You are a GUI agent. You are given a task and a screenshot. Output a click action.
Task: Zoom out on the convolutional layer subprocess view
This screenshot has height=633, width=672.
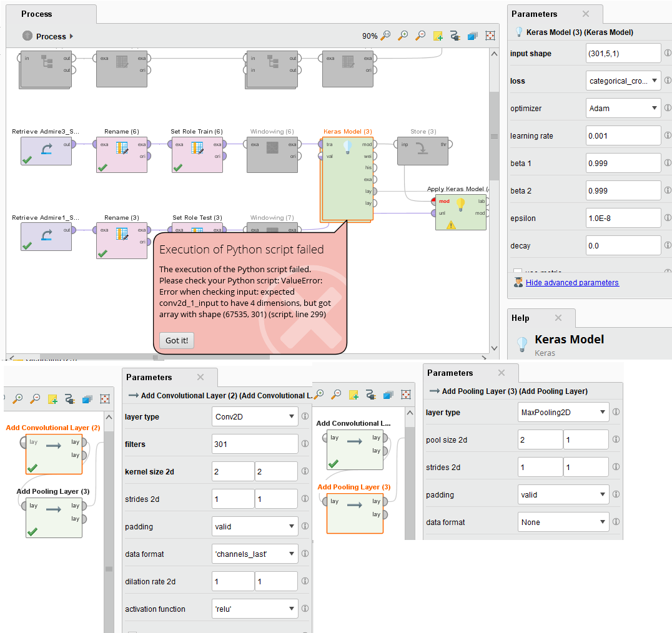click(35, 399)
